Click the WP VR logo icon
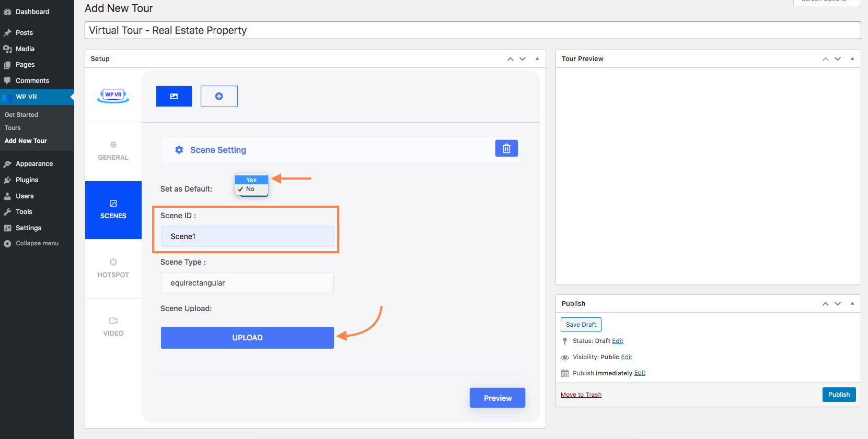This screenshot has width=868, height=439. coord(113,96)
